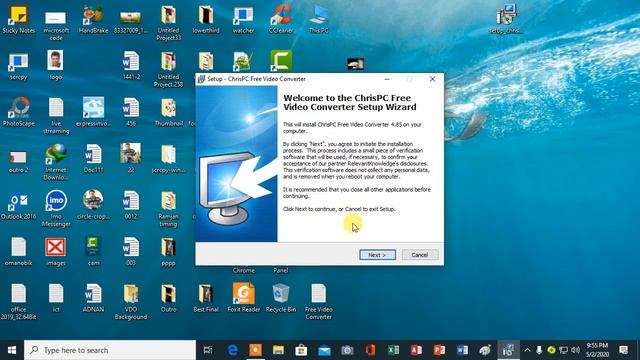Select the lowerthird folder icon
Viewport: 640px width, 360px height.
206,20
